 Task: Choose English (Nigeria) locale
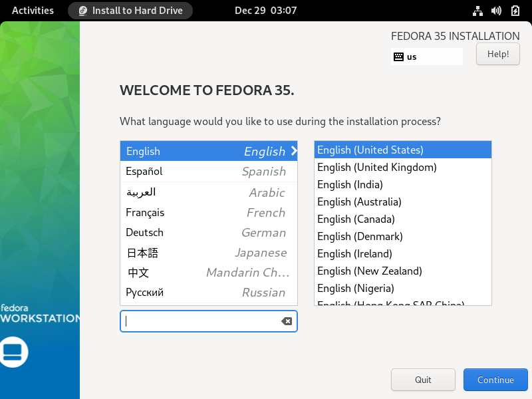(x=403, y=289)
